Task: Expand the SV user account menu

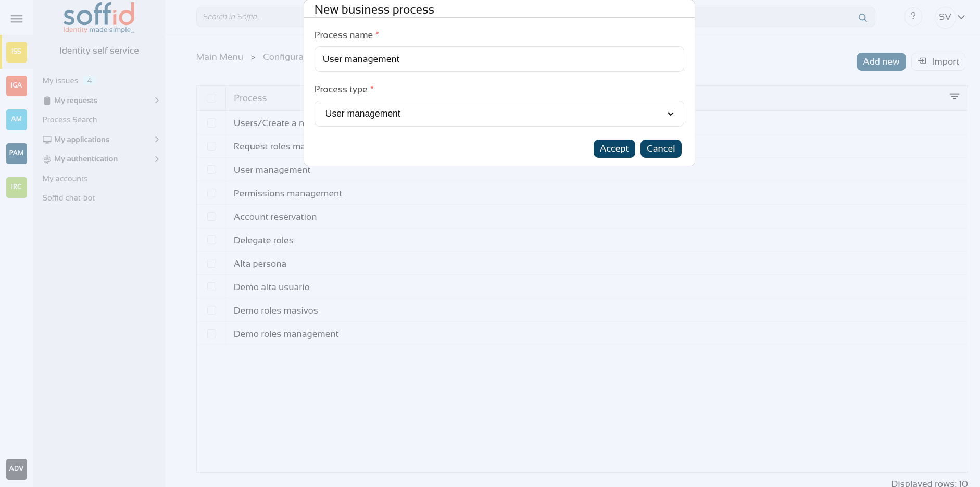Action: 951,17
